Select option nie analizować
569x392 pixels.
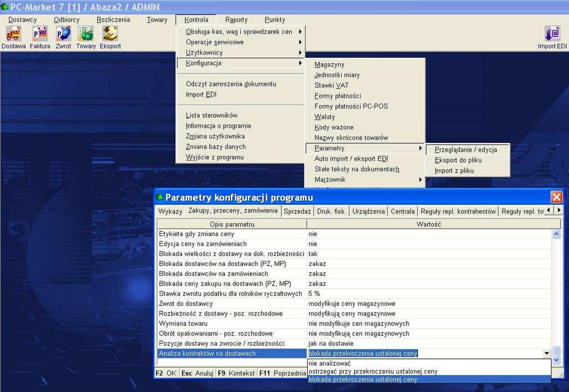(x=429, y=363)
